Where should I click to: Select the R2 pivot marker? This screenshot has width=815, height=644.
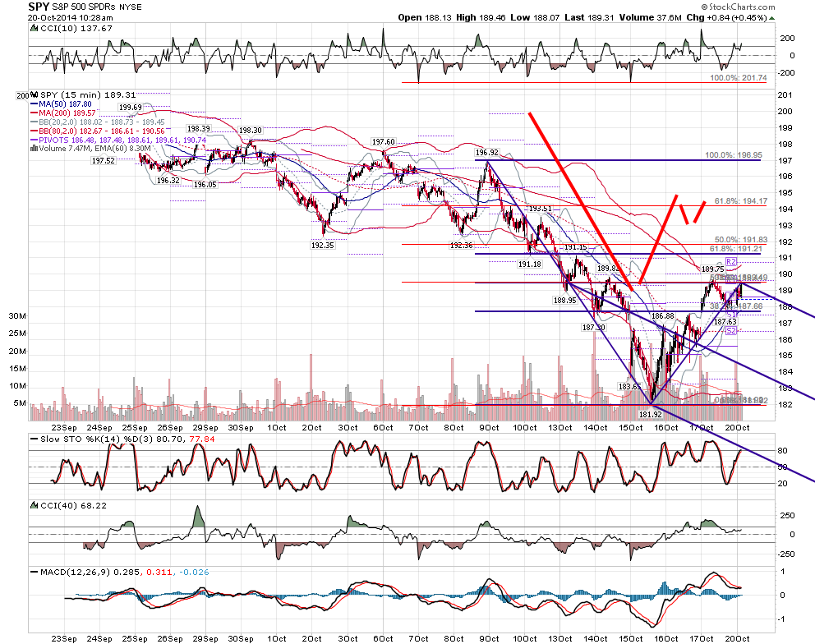[731, 262]
